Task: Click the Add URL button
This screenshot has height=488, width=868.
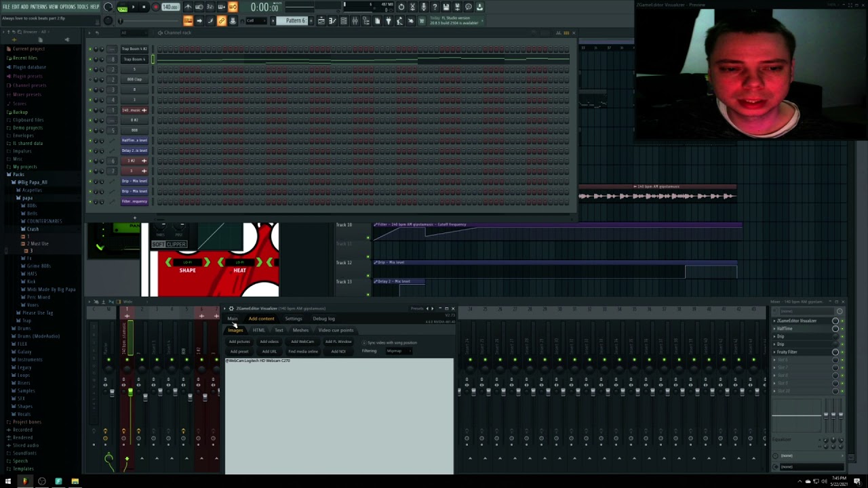Action: click(269, 352)
